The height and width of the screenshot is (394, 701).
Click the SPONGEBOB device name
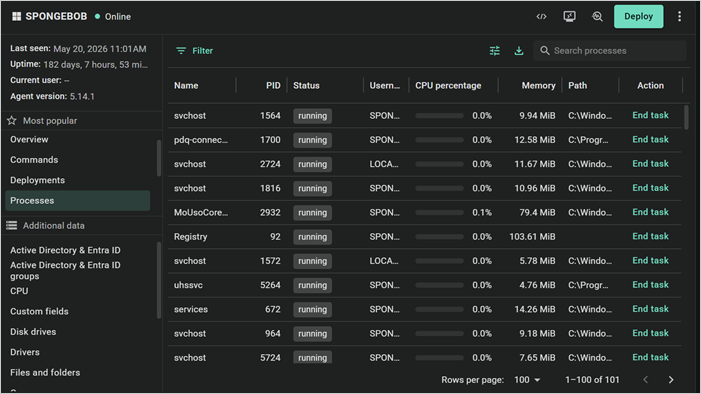click(56, 17)
